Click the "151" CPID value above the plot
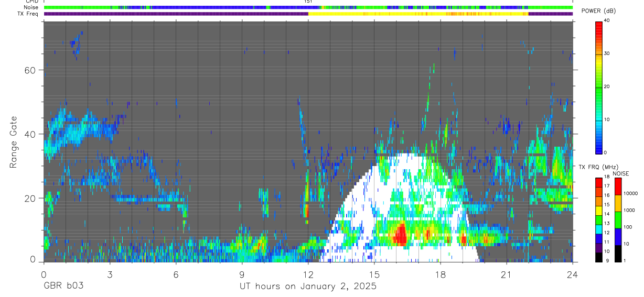Screen dimensions: 644x297 click(308, 2)
